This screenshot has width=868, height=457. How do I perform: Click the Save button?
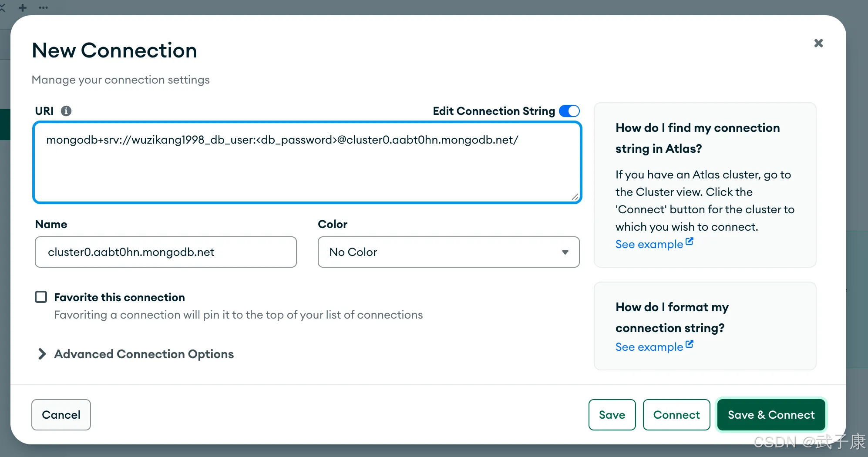(x=612, y=415)
